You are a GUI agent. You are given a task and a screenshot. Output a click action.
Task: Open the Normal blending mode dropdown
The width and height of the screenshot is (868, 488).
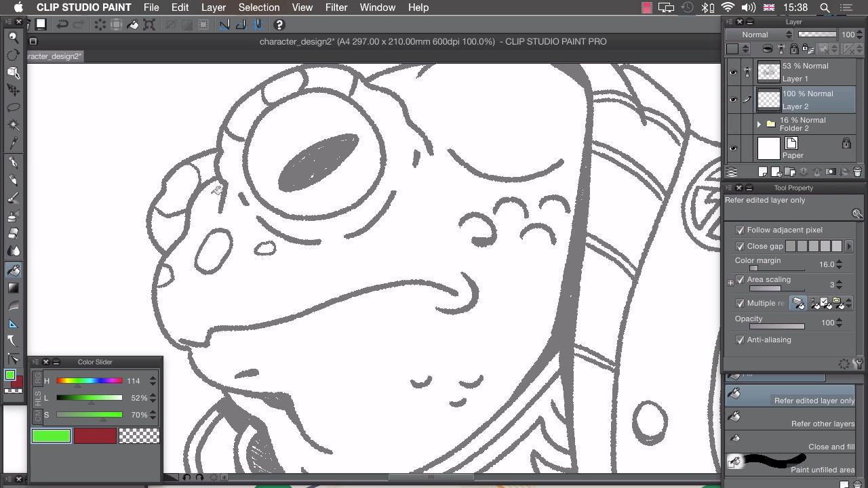(x=760, y=35)
